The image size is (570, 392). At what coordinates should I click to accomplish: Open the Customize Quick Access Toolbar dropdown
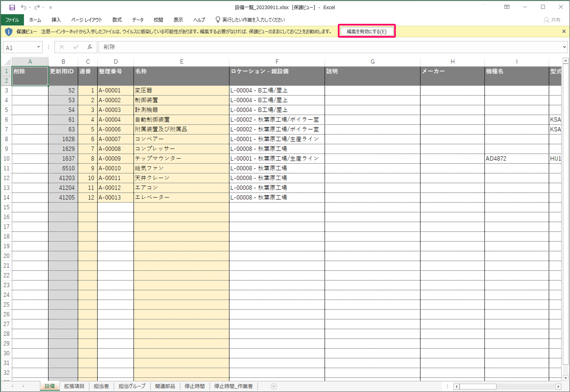pyautogui.click(x=50, y=7)
